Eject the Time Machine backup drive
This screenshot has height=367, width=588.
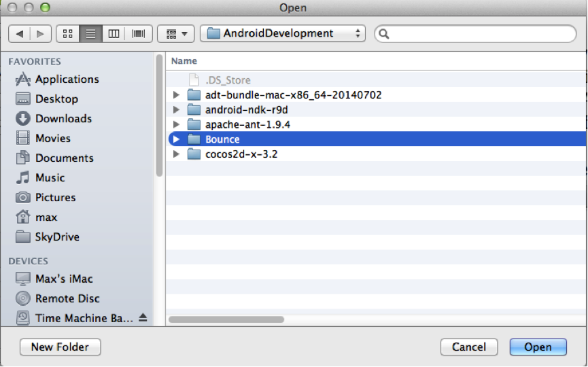(x=143, y=318)
